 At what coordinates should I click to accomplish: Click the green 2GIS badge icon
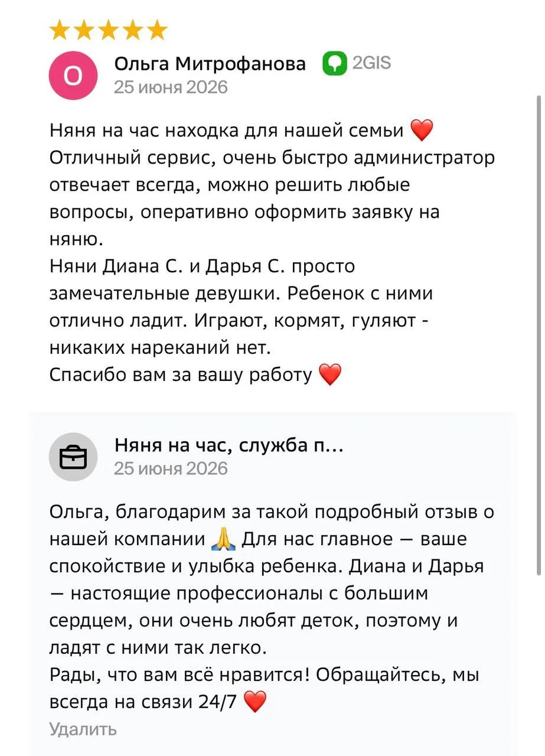point(334,64)
